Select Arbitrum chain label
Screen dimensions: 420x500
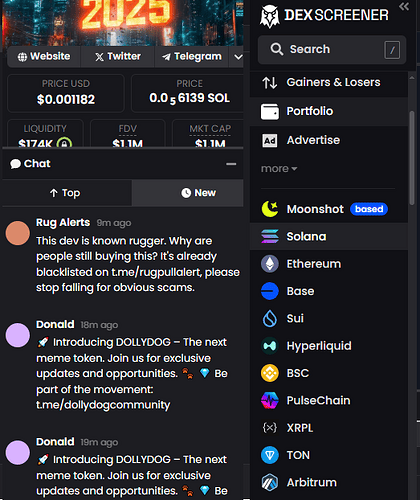tap(312, 482)
